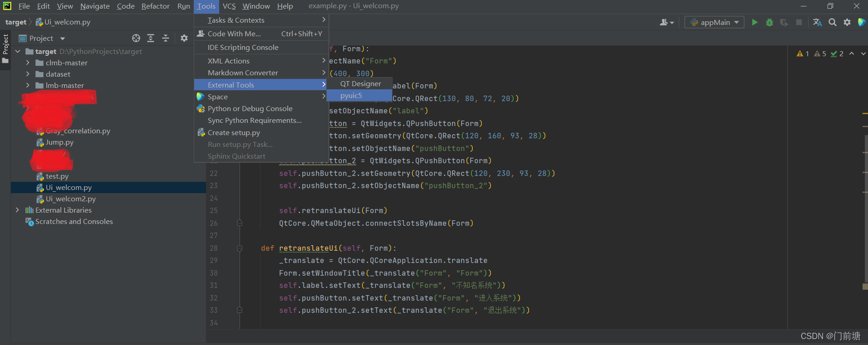Screen dimensions: 868x345
Task: Expand the dataset folder
Action: click(28, 74)
